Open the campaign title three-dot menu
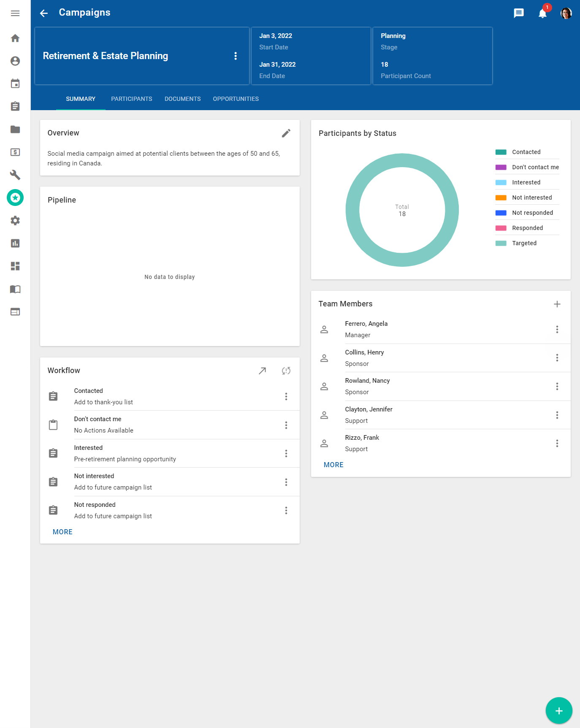 pyautogui.click(x=236, y=56)
